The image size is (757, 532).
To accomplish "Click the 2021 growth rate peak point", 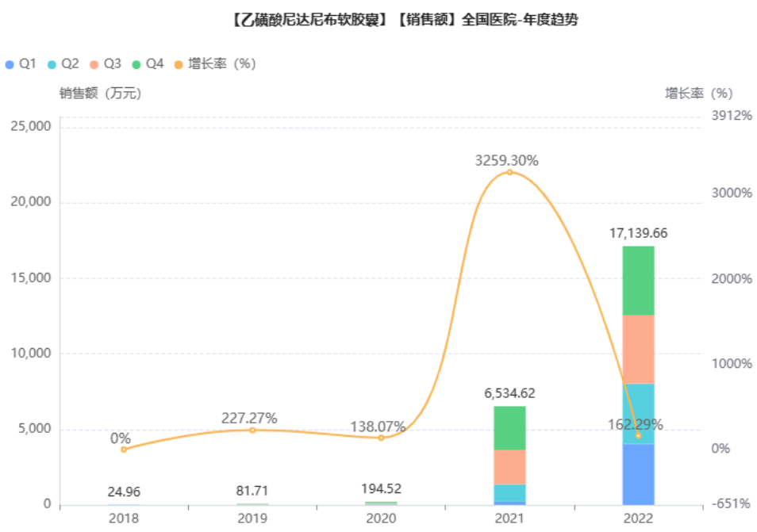I will point(509,172).
